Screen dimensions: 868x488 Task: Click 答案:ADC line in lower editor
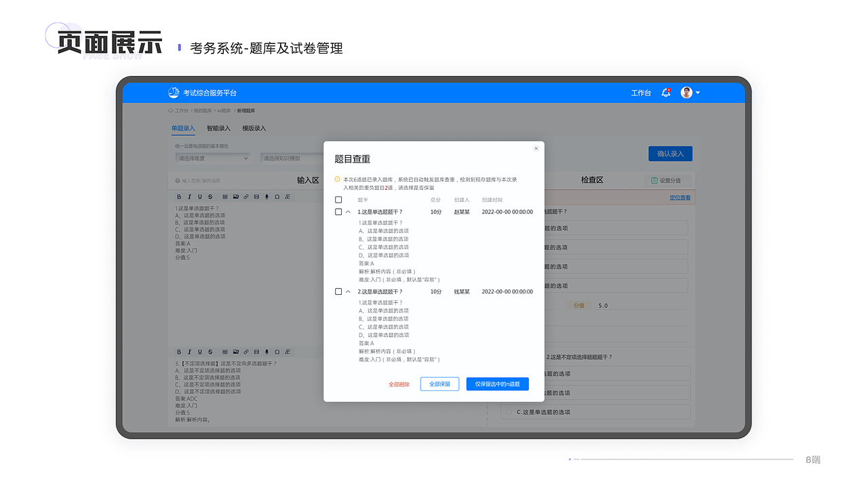186,399
